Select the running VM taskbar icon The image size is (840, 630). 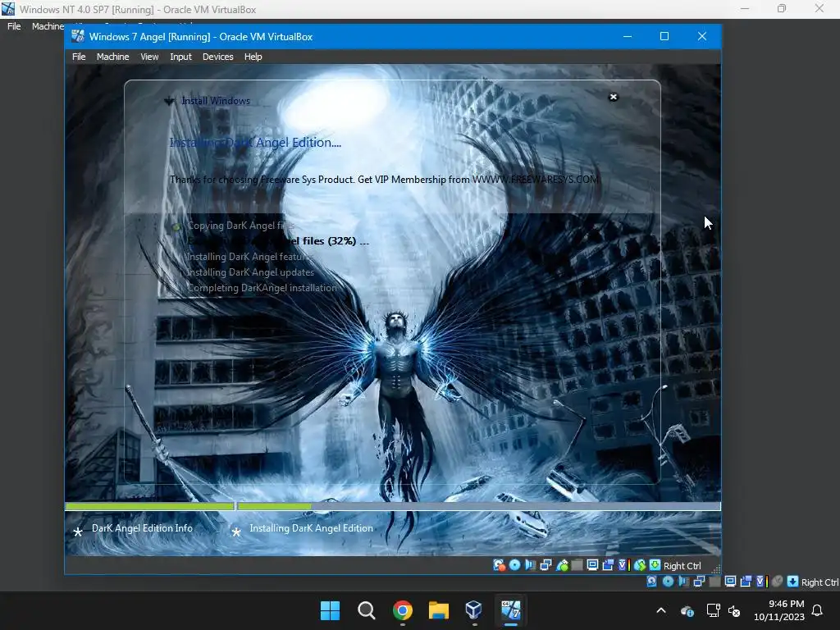(x=510, y=610)
